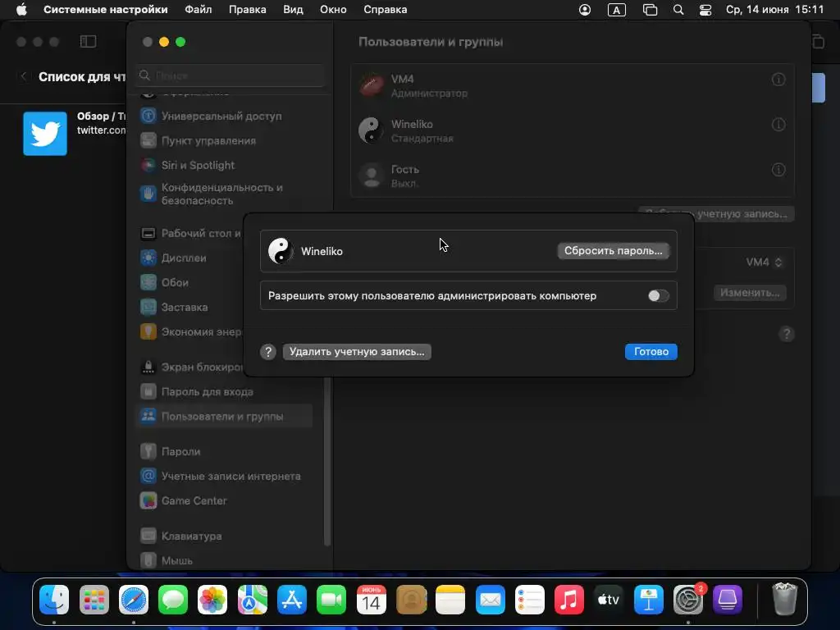Open help via question mark in dialog
840x630 pixels.
tap(268, 352)
